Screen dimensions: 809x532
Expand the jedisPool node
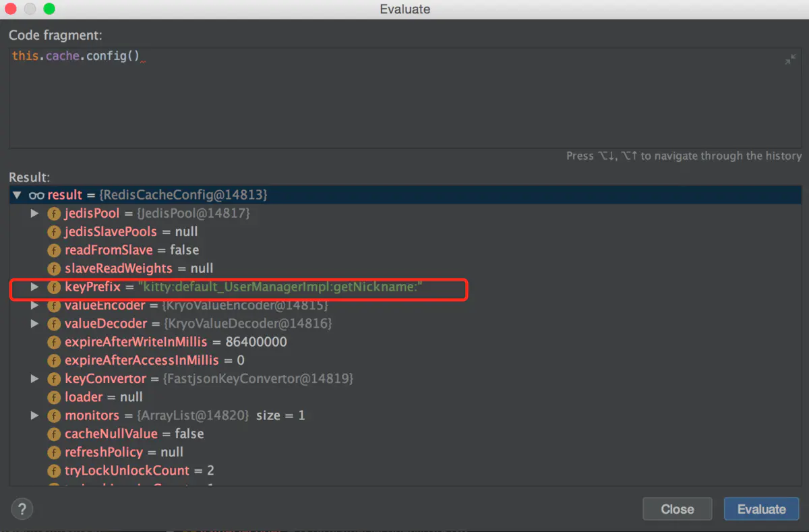(x=35, y=213)
